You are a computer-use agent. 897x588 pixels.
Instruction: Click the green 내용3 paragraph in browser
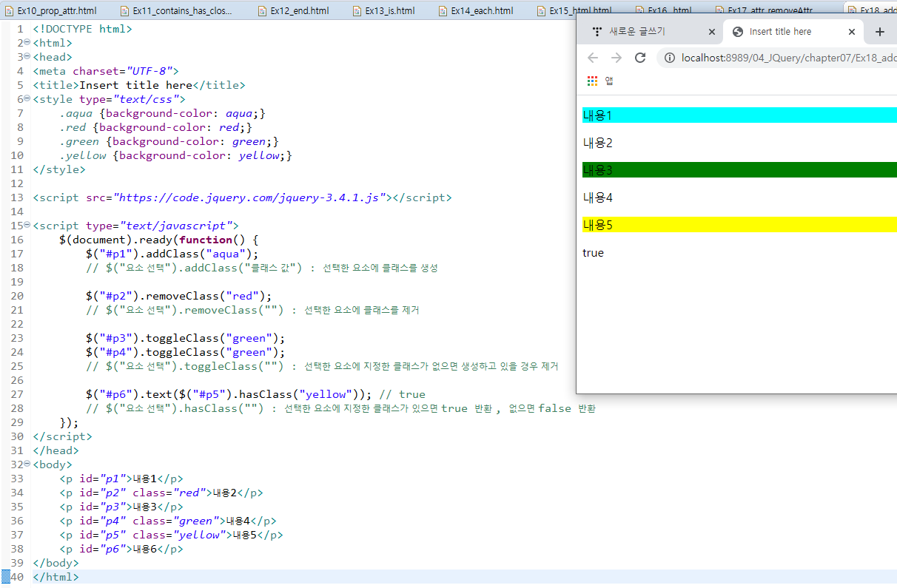pyautogui.click(x=739, y=170)
